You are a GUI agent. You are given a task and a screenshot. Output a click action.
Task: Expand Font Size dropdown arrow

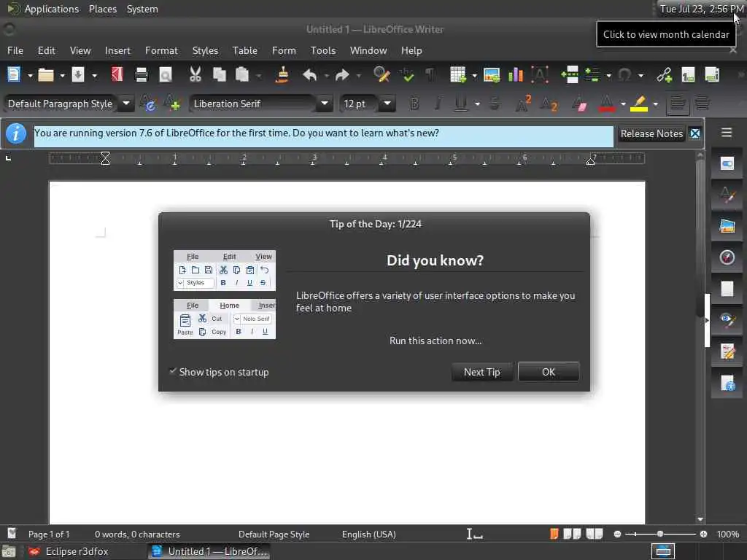(x=387, y=104)
